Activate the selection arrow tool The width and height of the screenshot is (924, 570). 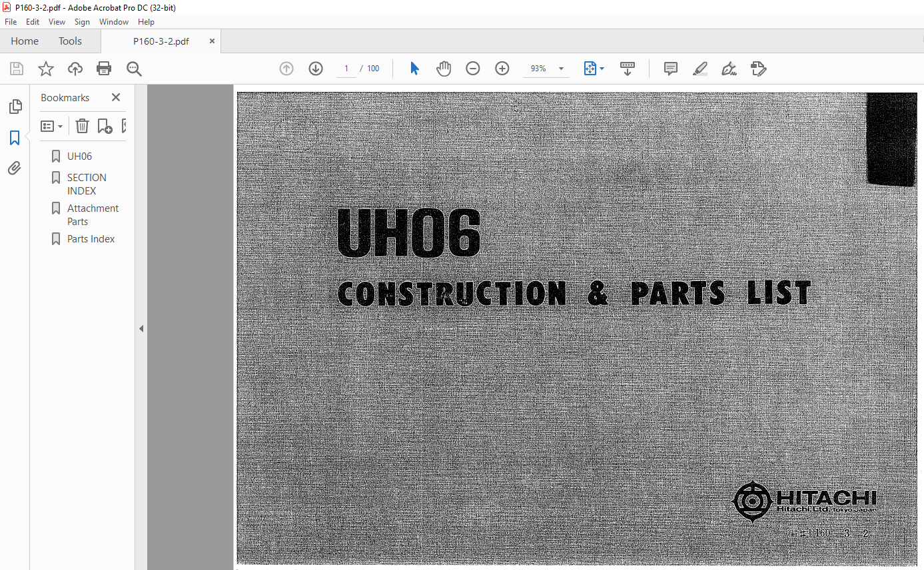[414, 69]
